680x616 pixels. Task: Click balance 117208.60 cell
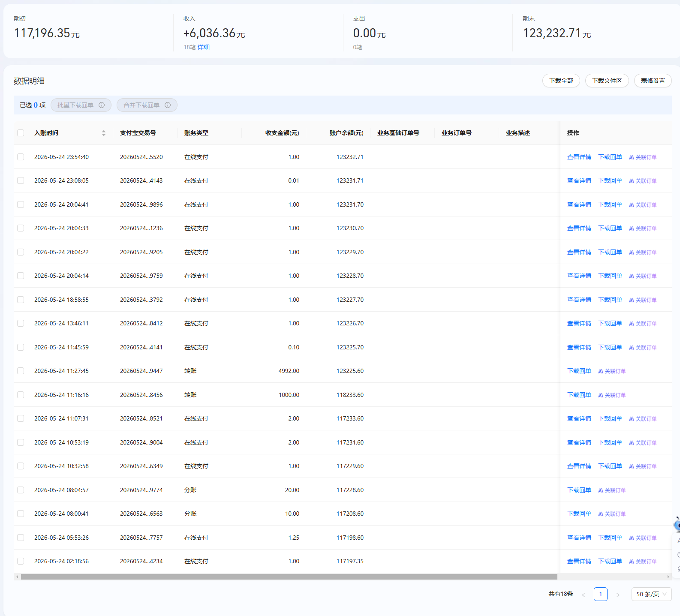[x=350, y=514]
